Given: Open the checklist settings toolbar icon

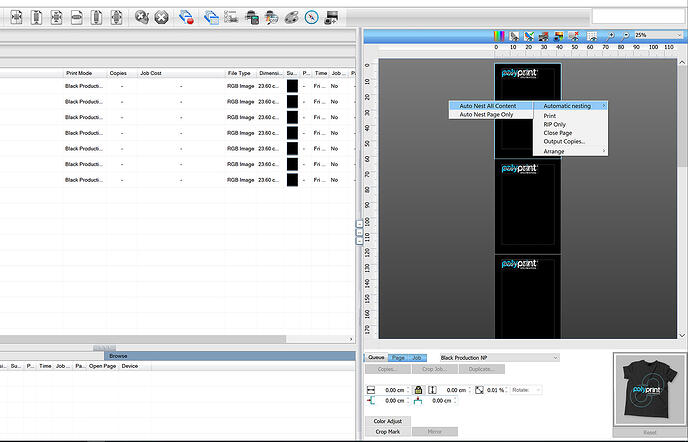Looking at the screenshot, I should pos(231,18).
